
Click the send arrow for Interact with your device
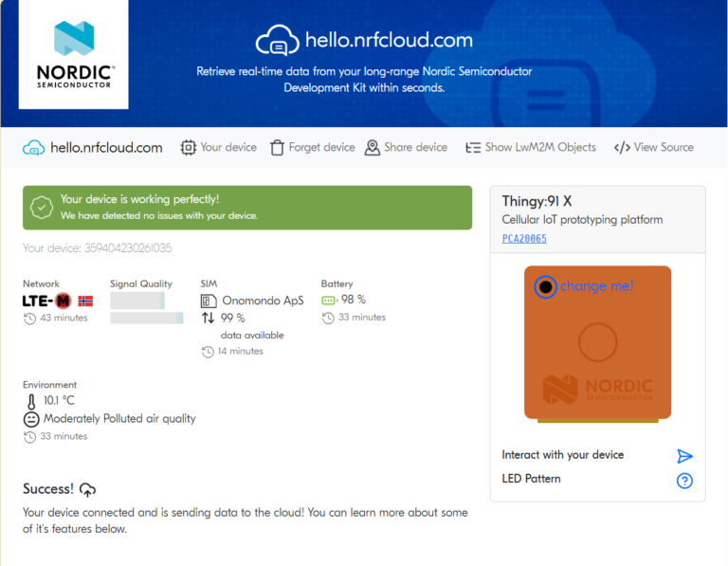(x=684, y=456)
